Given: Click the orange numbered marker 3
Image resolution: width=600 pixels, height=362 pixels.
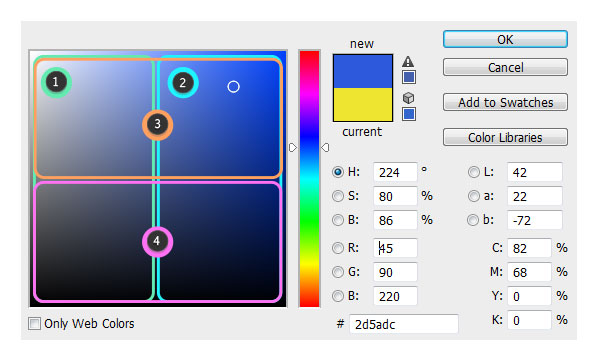Looking at the screenshot, I should tap(157, 125).
